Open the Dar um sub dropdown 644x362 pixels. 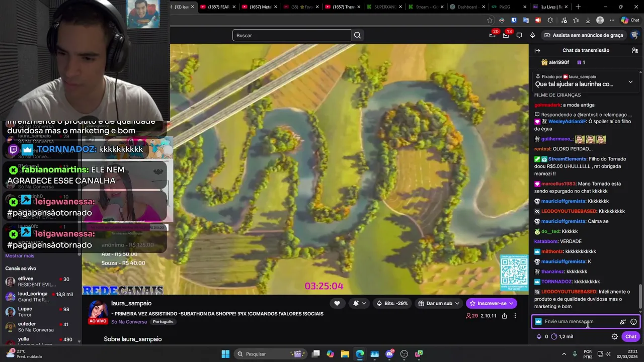[x=438, y=303]
